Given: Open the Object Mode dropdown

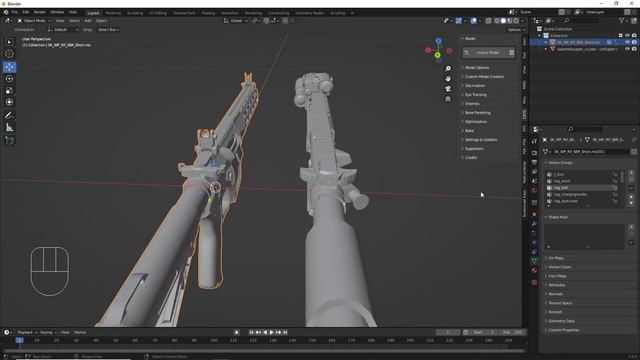Looking at the screenshot, I should (x=34, y=20).
